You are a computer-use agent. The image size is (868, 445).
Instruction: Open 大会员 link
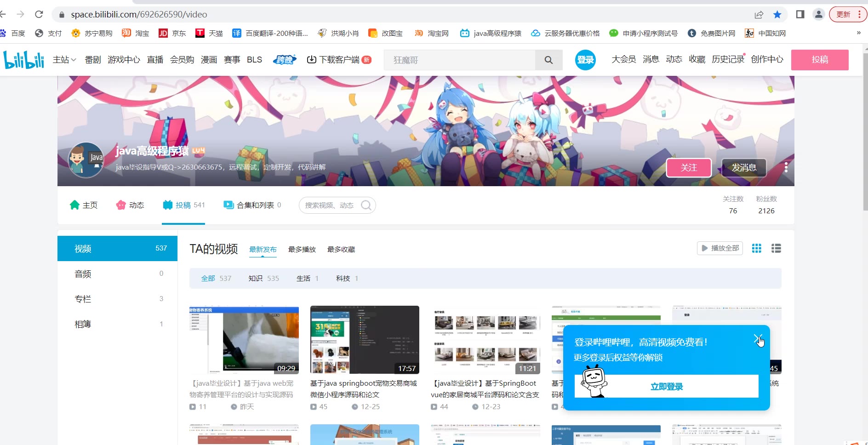tap(623, 60)
